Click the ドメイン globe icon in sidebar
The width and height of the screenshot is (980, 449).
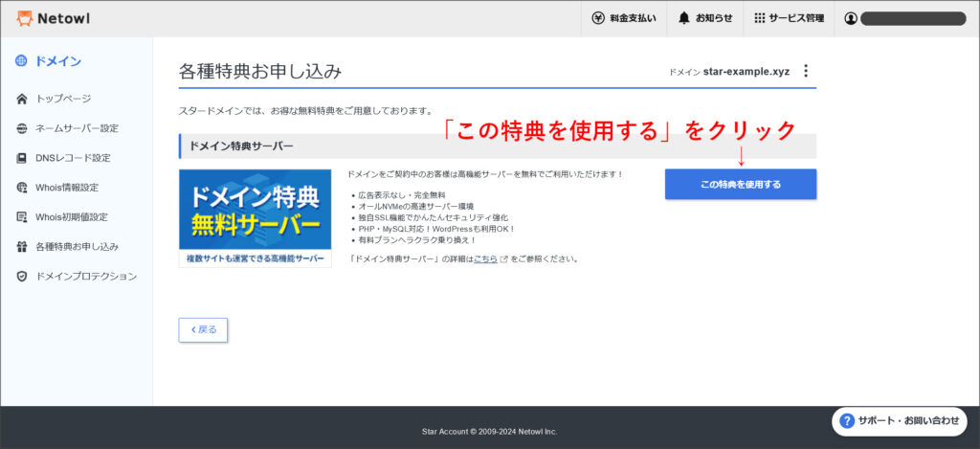[22, 60]
